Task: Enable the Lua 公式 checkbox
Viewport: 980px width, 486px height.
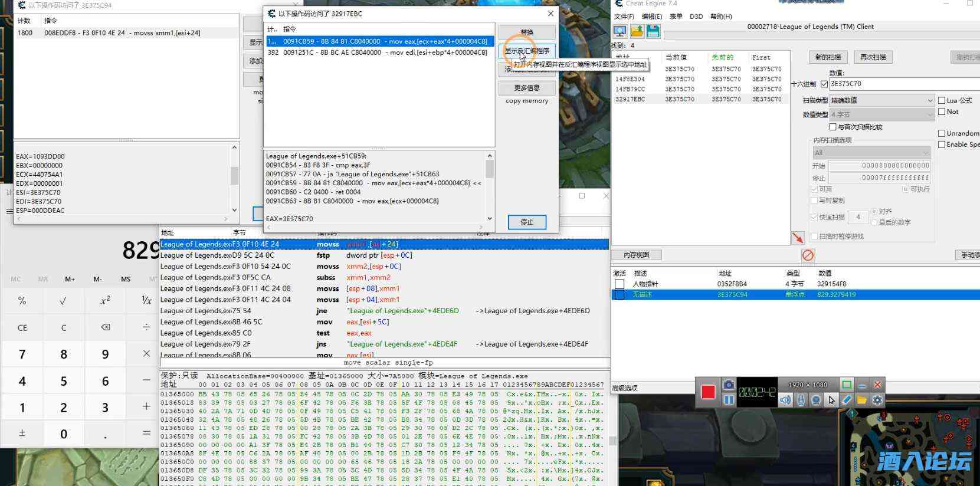Action: (942, 100)
